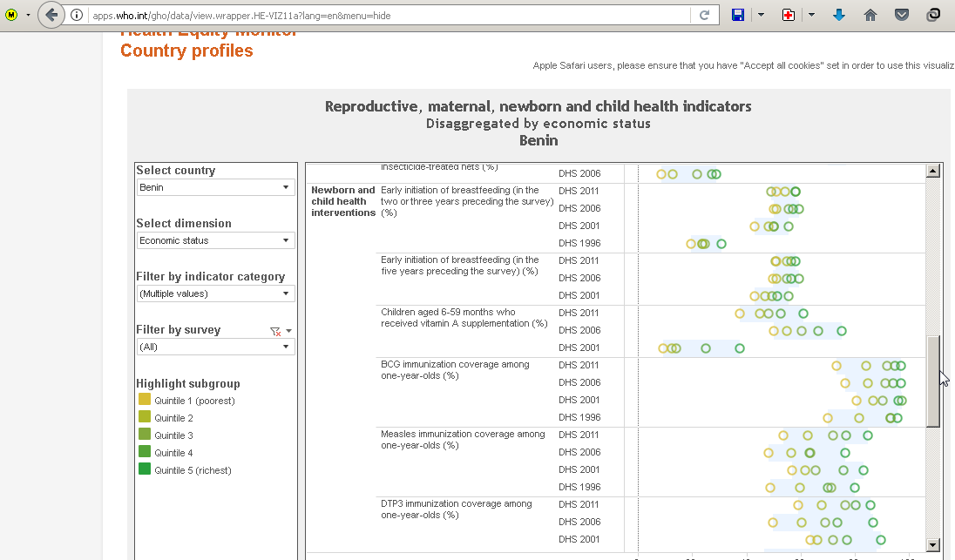Click BCG immunization coverage indicator label
The image size is (955, 560).
click(455, 370)
